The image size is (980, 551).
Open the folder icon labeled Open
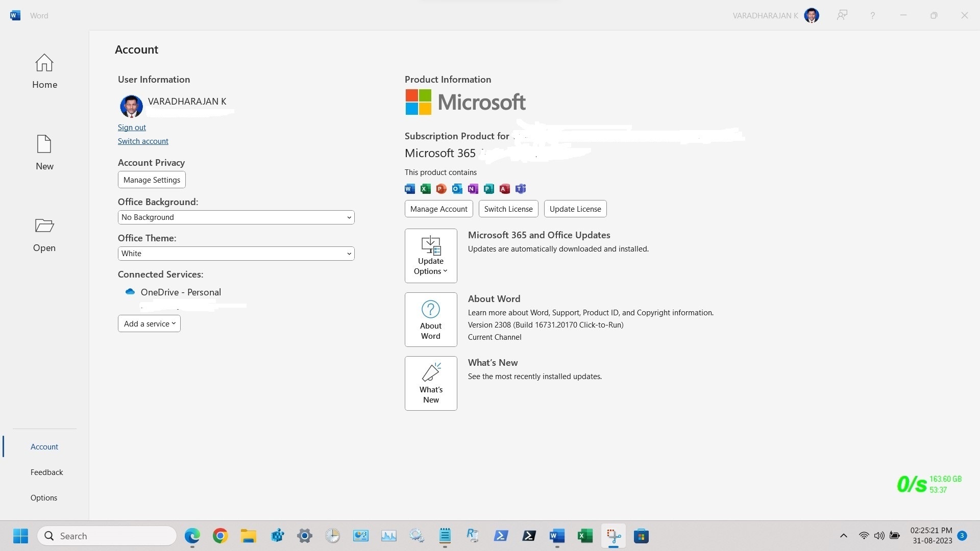tap(44, 226)
